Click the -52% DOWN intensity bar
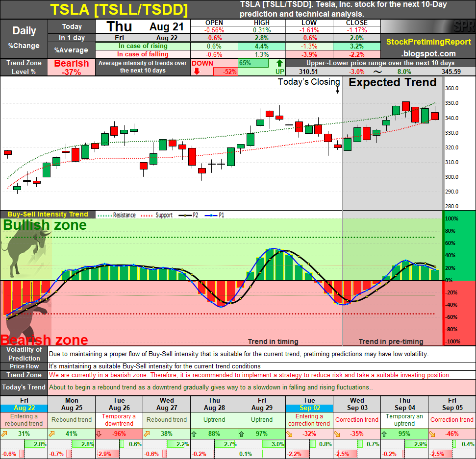 click(225, 72)
